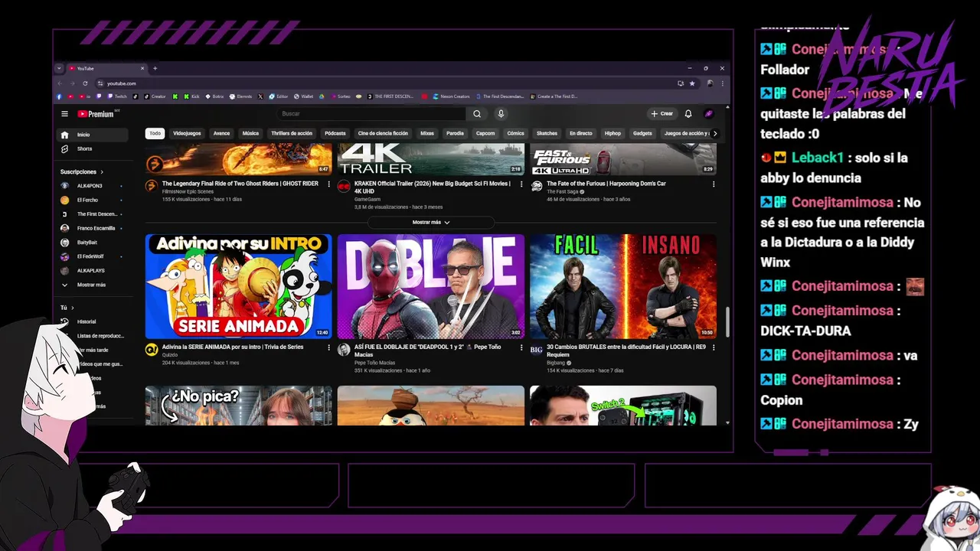The height and width of the screenshot is (551, 980).
Task: Select the Thrillers de acción chip
Action: click(x=292, y=133)
